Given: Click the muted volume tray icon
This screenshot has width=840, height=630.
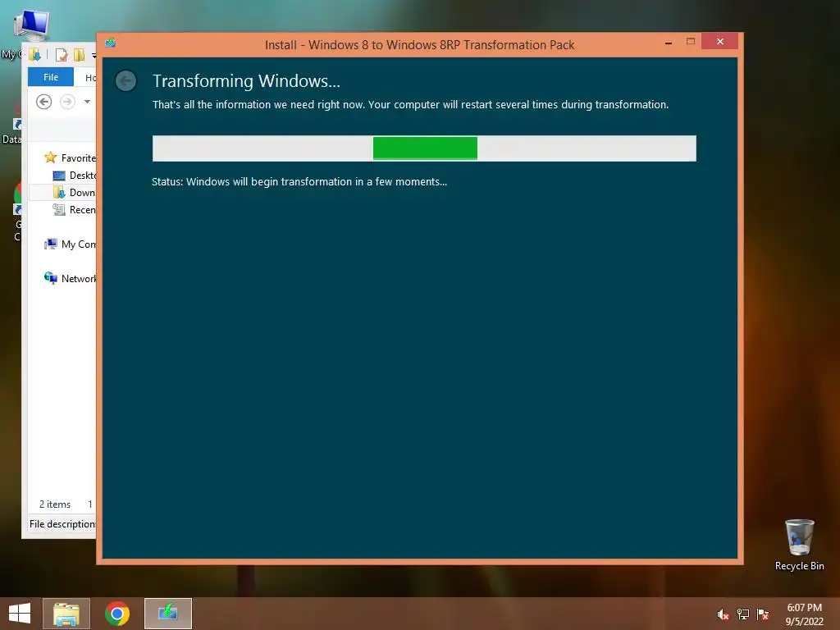Looking at the screenshot, I should [x=723, y=614].
